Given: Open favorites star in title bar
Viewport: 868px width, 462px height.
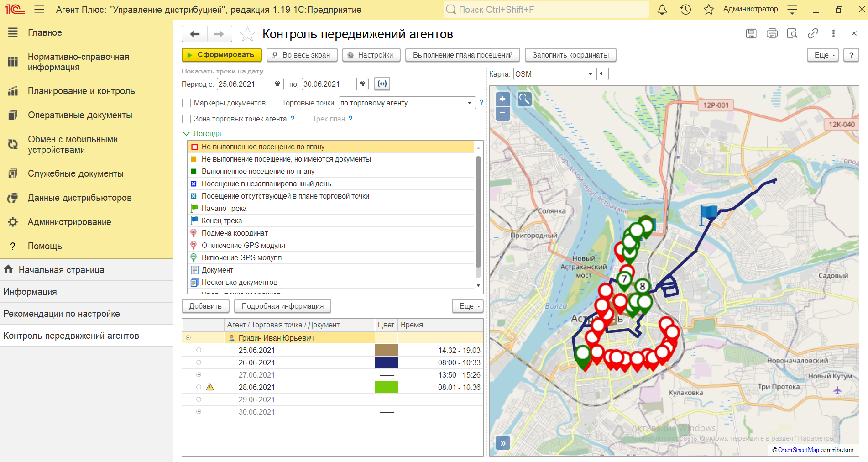Looking at the screenshot, I should (x=709, y=10).
